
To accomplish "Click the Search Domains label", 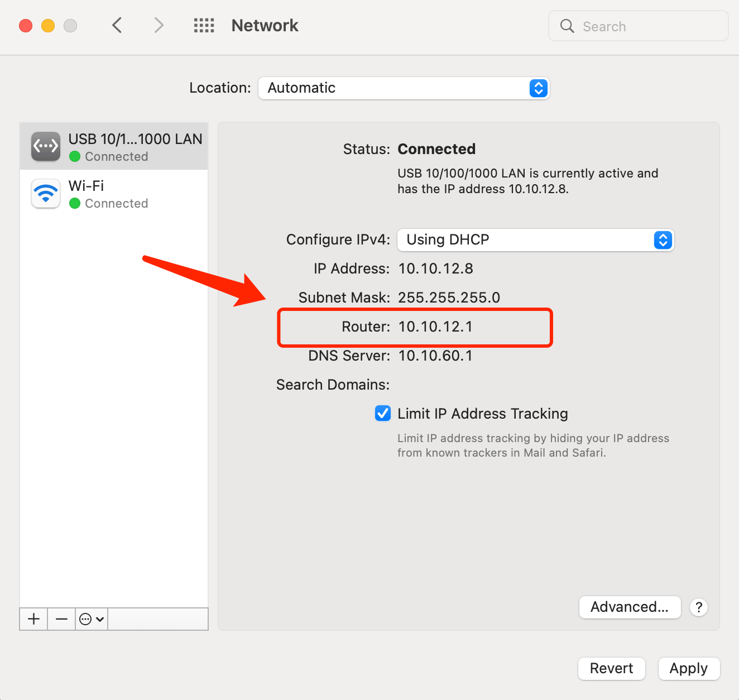I will pos(333,385).
